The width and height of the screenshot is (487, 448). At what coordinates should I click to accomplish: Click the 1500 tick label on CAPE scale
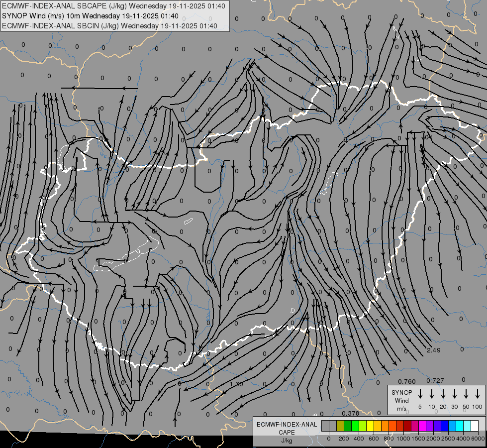(x=418, y=439)
